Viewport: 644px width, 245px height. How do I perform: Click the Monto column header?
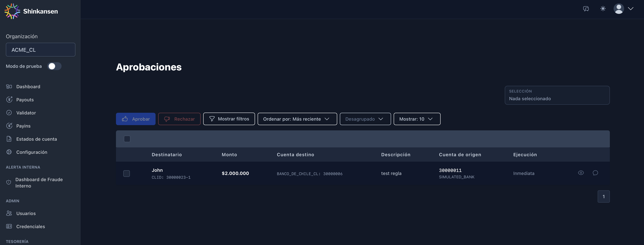tap(229, 154)
